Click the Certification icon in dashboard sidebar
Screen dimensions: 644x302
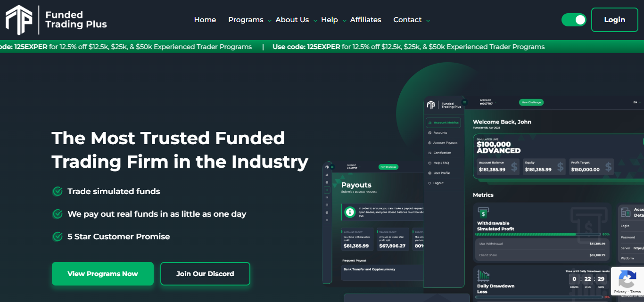click(x=429, y=153)
